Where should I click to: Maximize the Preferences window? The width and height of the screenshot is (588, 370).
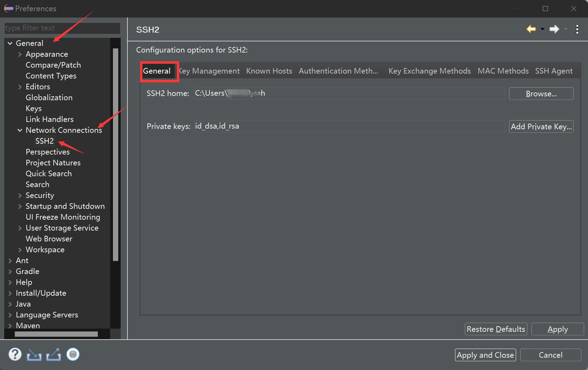(x=545, y=8)
